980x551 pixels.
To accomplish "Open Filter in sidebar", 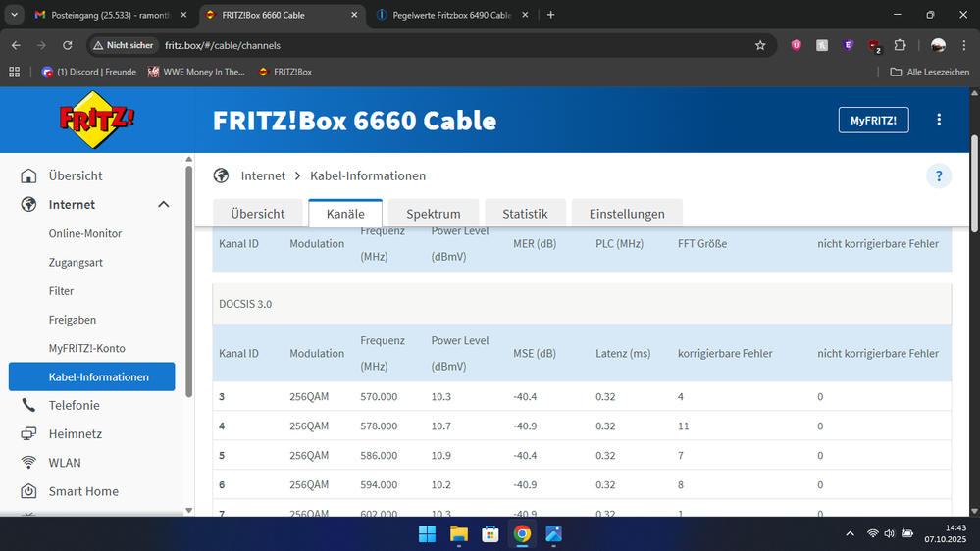I will (61, 291).
